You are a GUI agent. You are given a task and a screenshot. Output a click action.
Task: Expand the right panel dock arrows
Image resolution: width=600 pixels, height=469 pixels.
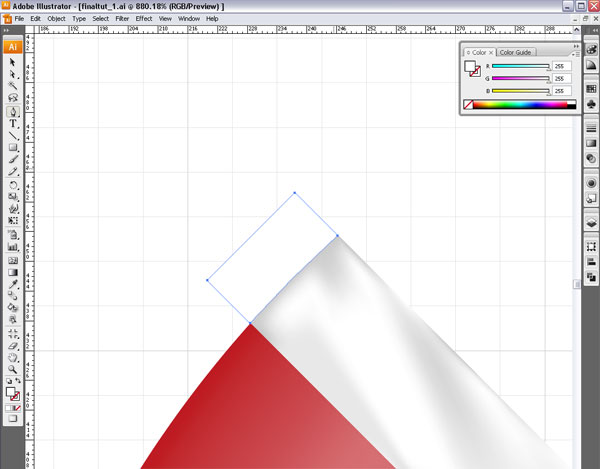[x=597, y=30]
